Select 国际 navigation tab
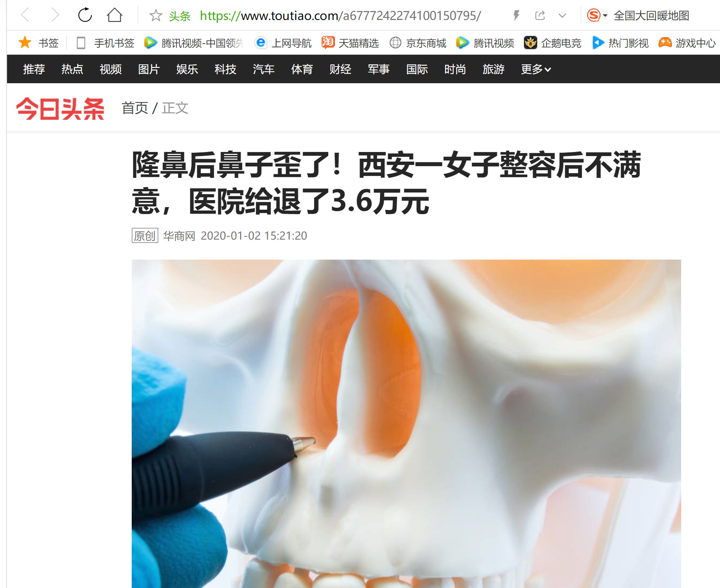 (417, 69)
